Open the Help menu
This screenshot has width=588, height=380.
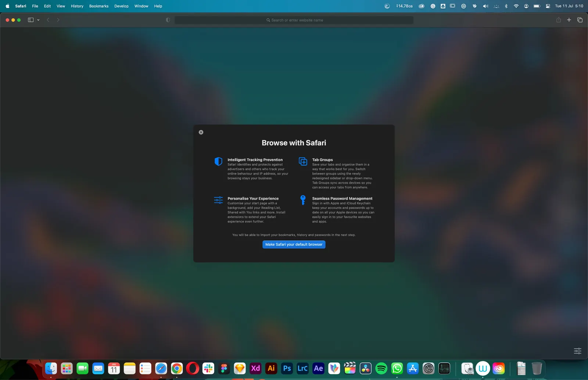(x=158, y=6)
